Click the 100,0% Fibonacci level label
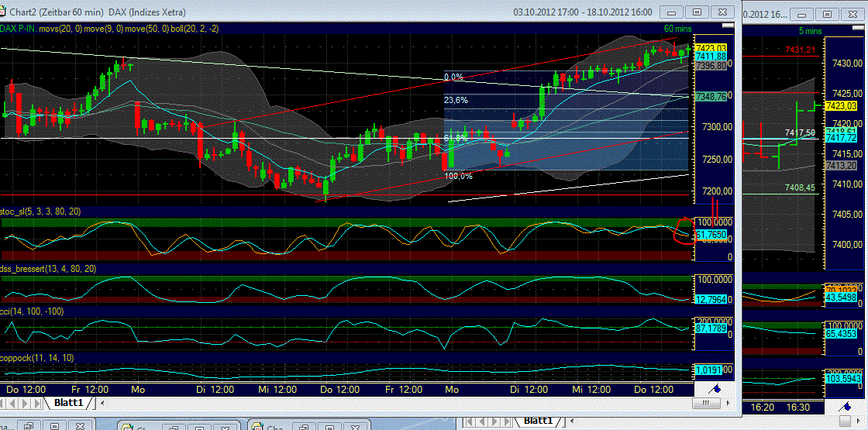 458,176
